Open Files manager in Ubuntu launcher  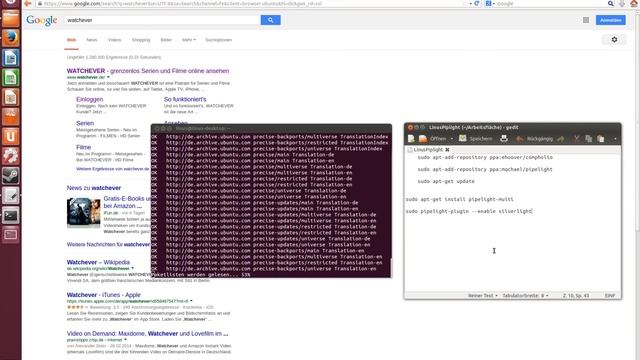11,18
